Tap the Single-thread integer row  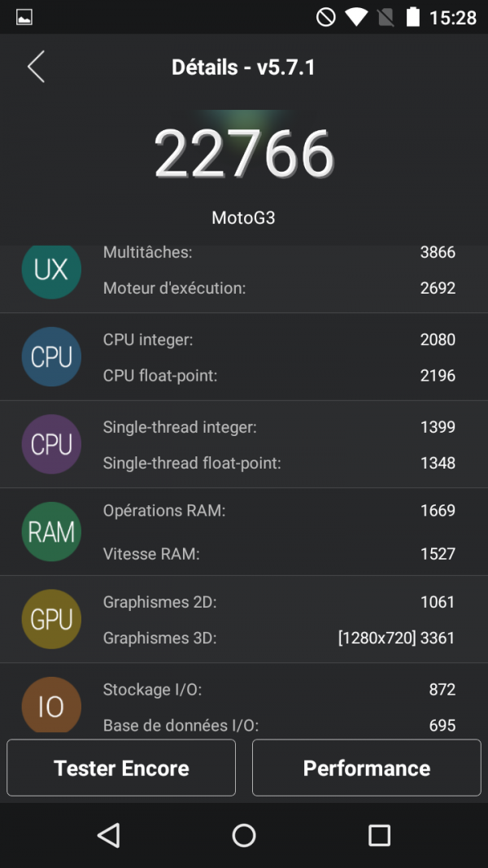click(x=278, y=427)
